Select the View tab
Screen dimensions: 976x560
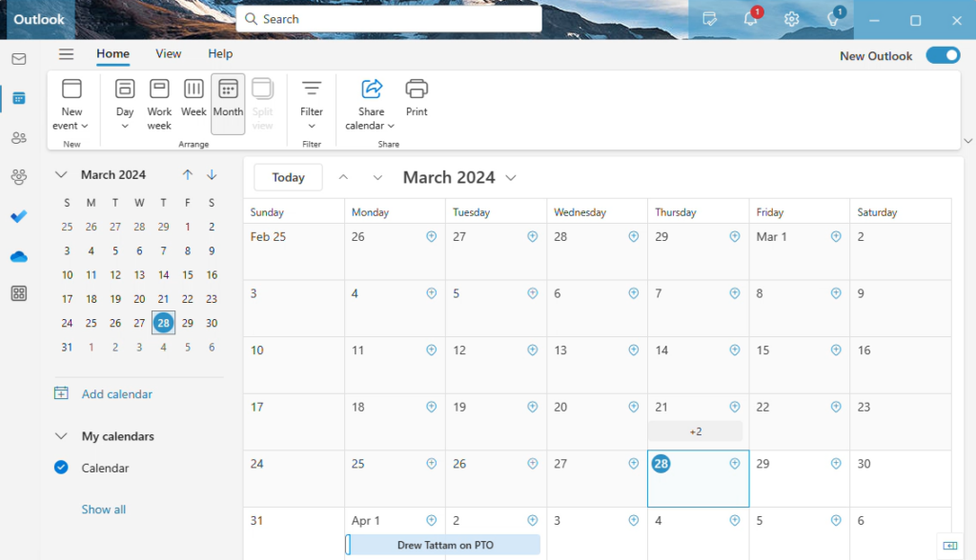pos(168,54)
